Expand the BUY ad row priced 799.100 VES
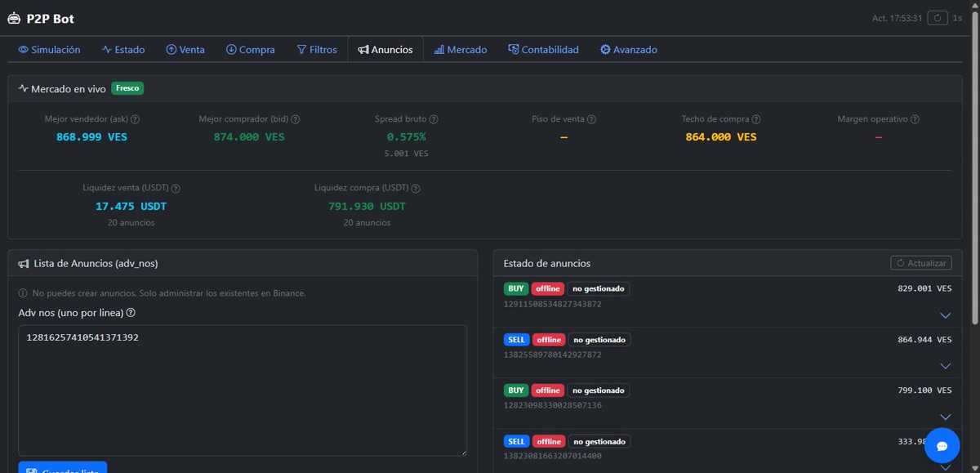980x473 pixels. pos(946,417)
